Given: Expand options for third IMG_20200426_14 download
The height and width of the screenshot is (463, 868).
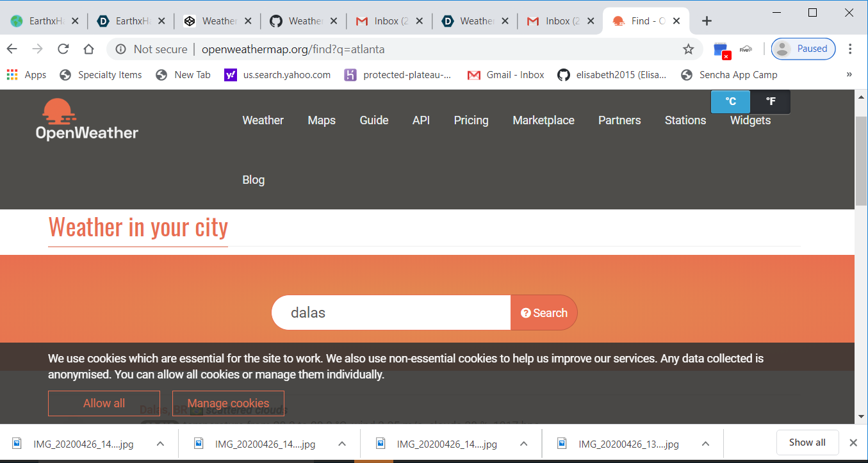Looking at the screenshot, I should [523, 443].
